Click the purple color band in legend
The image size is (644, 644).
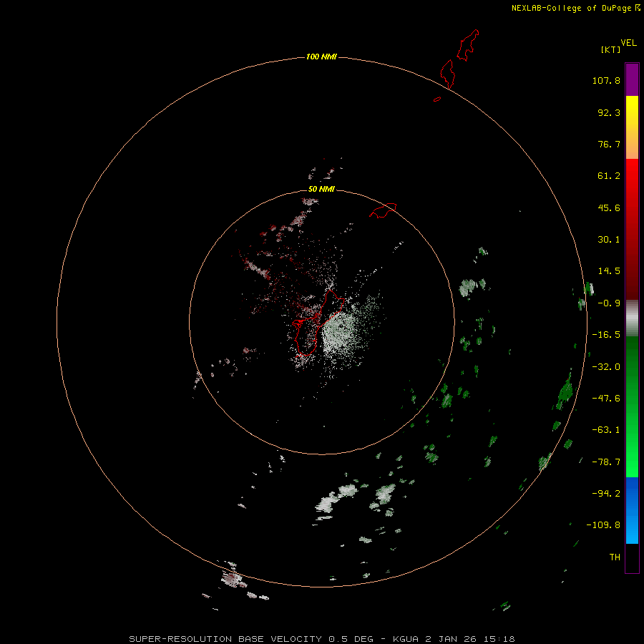[632, 79]
